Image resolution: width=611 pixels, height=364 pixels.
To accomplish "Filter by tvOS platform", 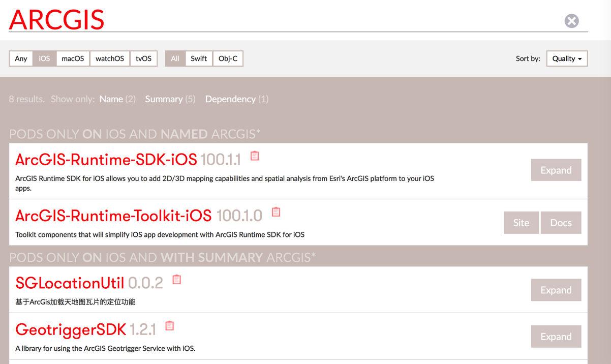I will (x=143, y=58).
